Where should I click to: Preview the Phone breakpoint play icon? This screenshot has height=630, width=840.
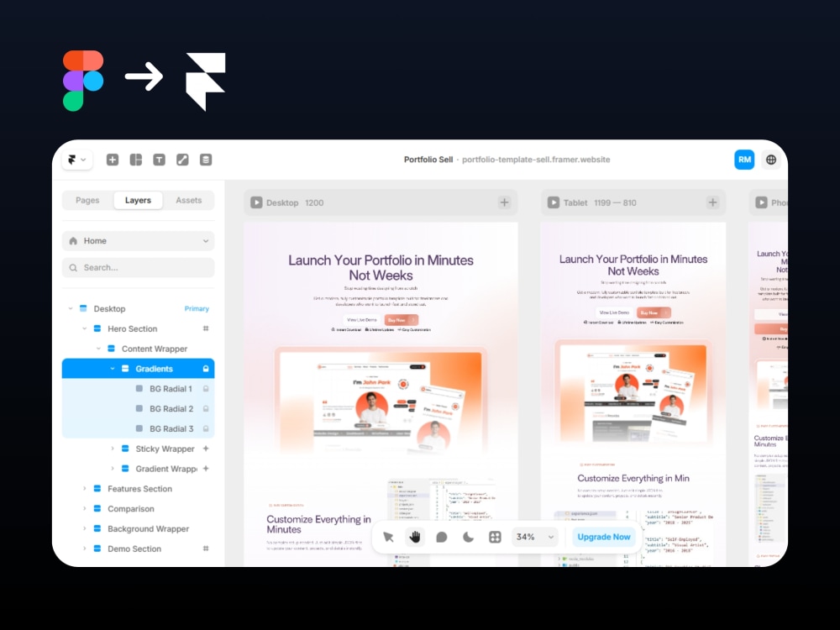(761, 202)
